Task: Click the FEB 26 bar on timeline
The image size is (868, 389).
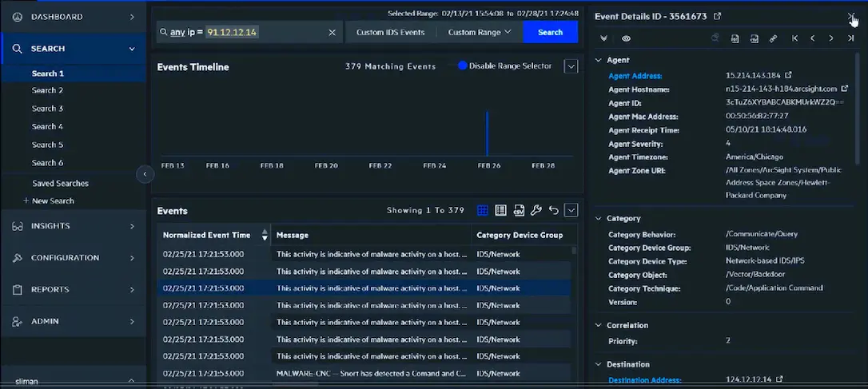Action: click(x=488, y=134)
